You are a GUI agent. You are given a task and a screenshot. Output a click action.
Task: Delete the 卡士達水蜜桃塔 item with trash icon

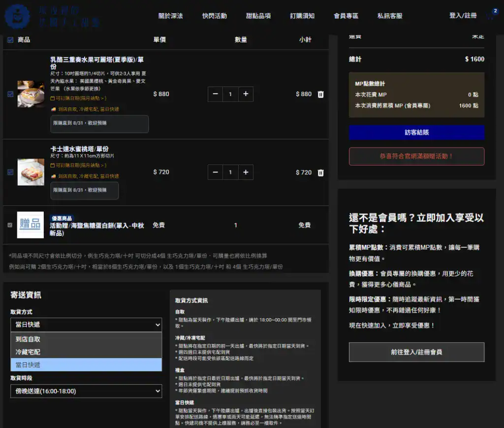tap(320, 173)
